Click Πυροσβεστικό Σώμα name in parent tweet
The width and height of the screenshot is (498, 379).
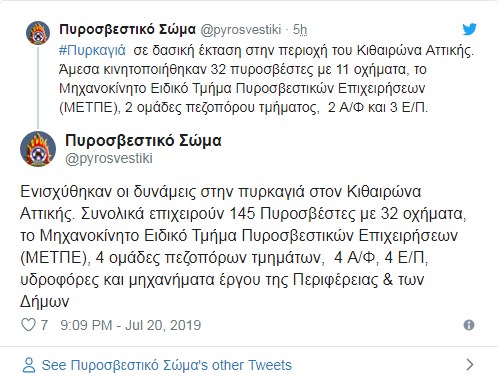(127, 29)
